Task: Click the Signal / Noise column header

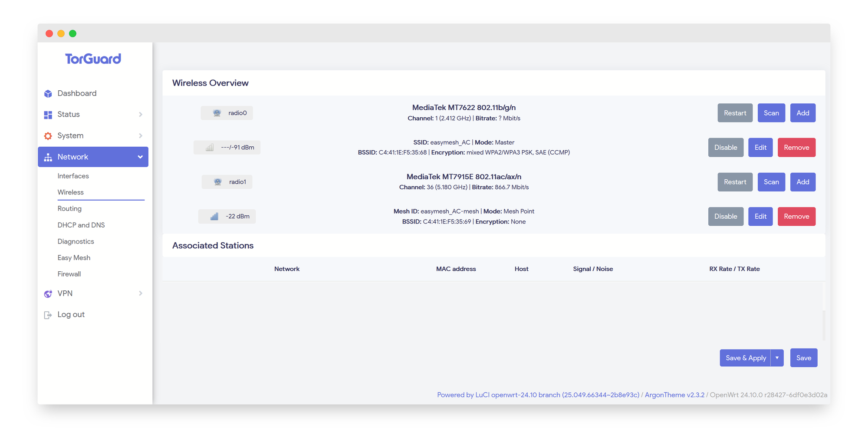Action: pyautogui.click(x=593, y=269)
